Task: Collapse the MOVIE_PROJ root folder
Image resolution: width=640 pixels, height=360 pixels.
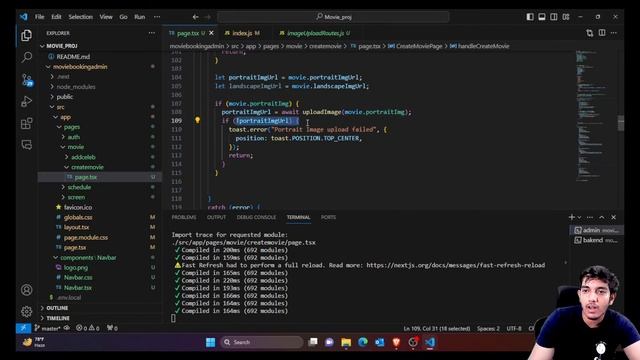Action: tap(62, 46)
